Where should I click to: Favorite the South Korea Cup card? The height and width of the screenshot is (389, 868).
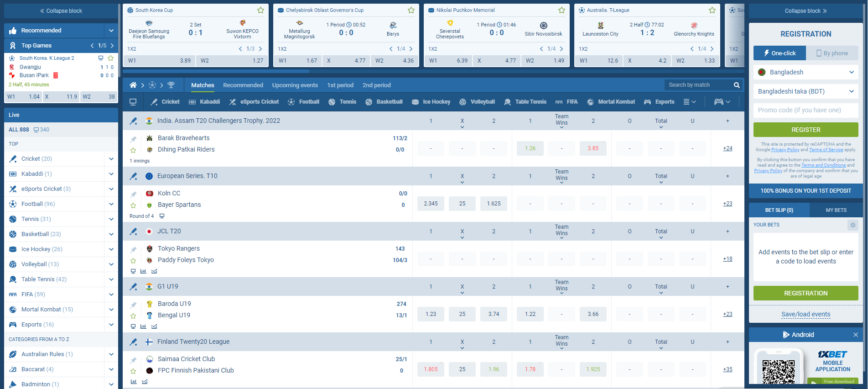[260, 10]
